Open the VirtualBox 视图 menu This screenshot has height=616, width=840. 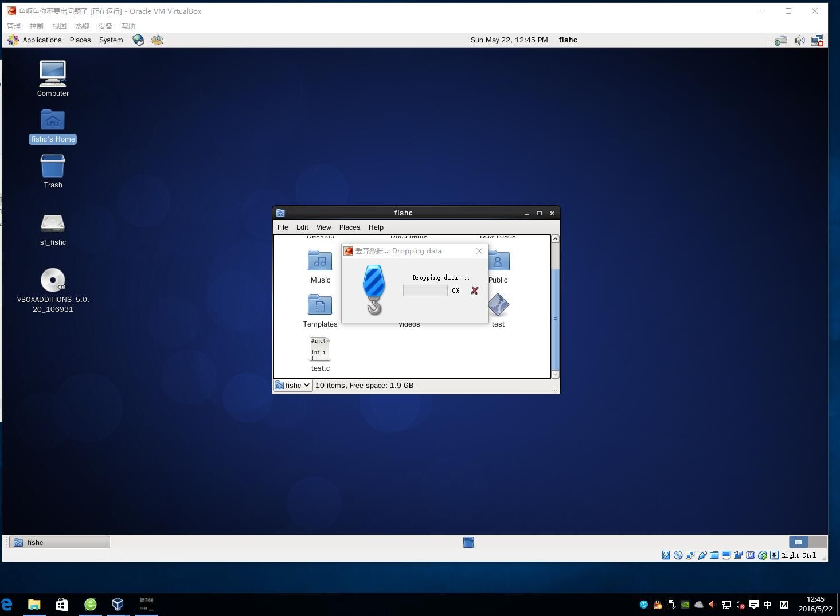coord(59,26)
